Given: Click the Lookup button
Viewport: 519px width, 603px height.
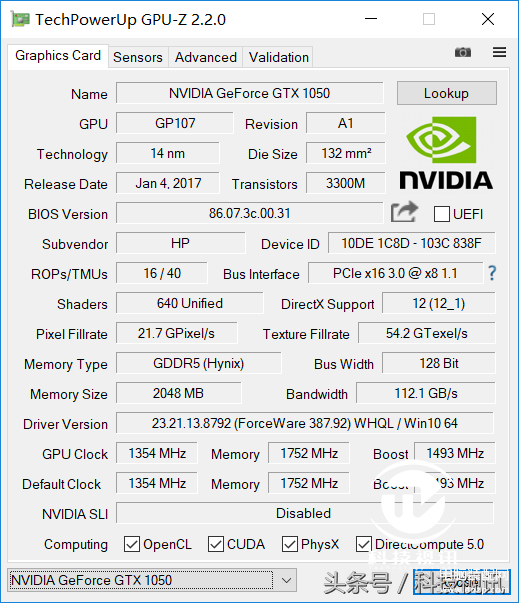Looking at the screenshot, I should tap(447, 93).
